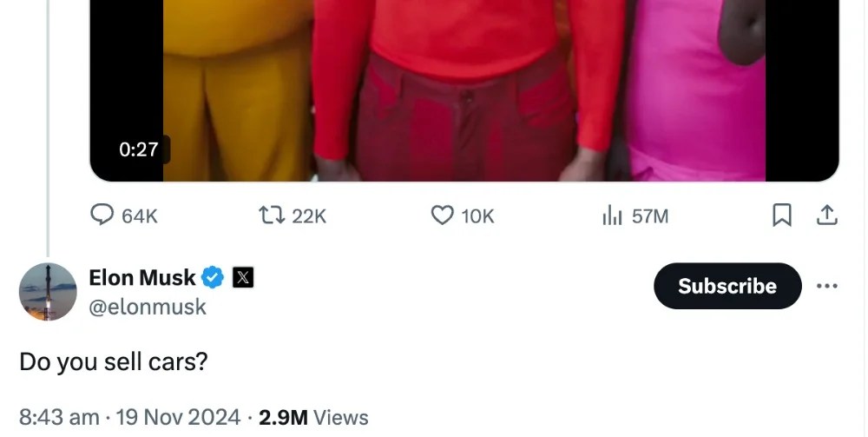The height and width of the screenshot is (437, 868).
Task: Click the 2.9M Views count
Action: pyautogui.click(x=313, y=418)
